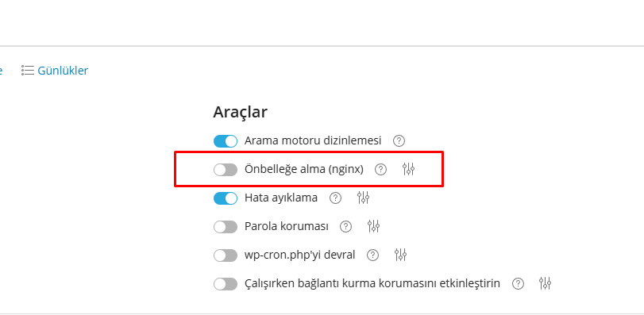Toggle wp-cron.php'yi devral on
This screenshot has height=315, width=644.
[x=226, y=255]
